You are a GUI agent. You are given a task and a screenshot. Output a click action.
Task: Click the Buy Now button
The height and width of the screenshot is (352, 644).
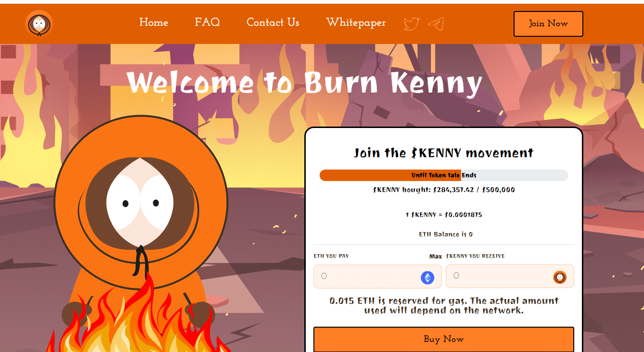point(443,339)
